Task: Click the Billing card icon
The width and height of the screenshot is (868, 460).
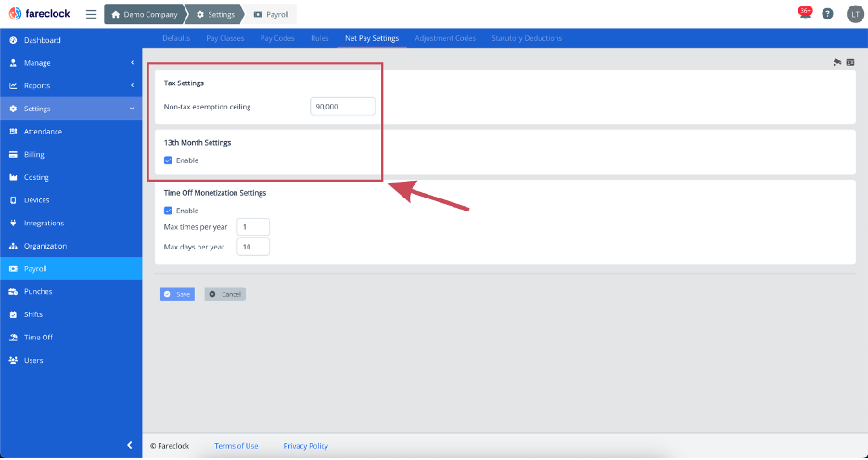Action: (13, 155)
